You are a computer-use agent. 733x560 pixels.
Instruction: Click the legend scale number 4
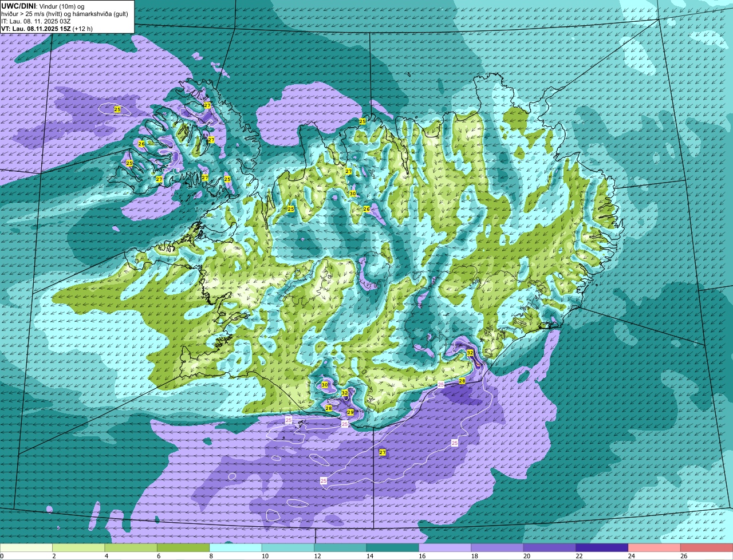[107, 556]
